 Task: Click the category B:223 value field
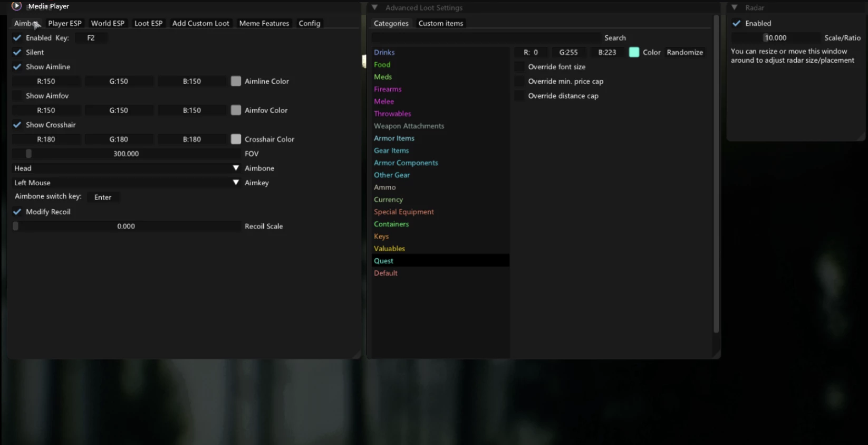607,52
